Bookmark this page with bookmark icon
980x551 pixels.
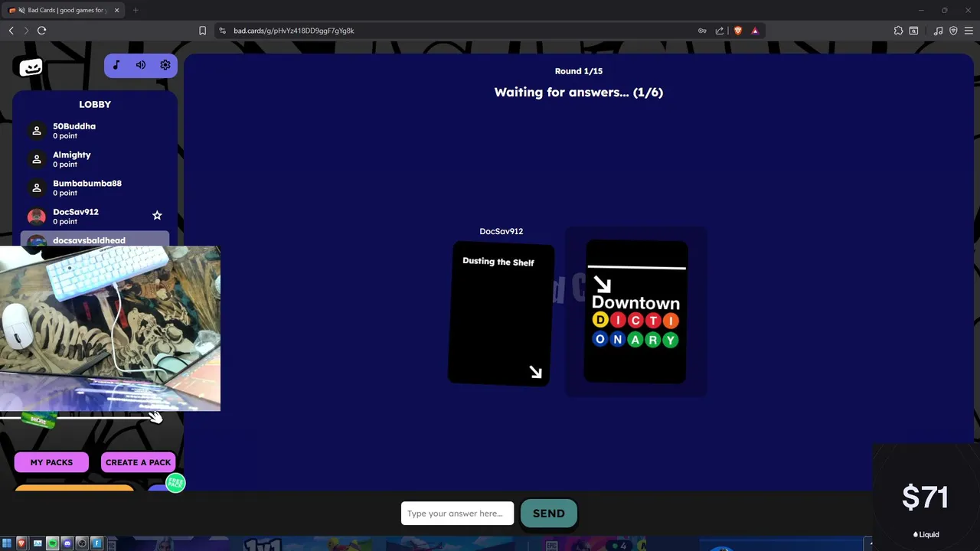202,31
